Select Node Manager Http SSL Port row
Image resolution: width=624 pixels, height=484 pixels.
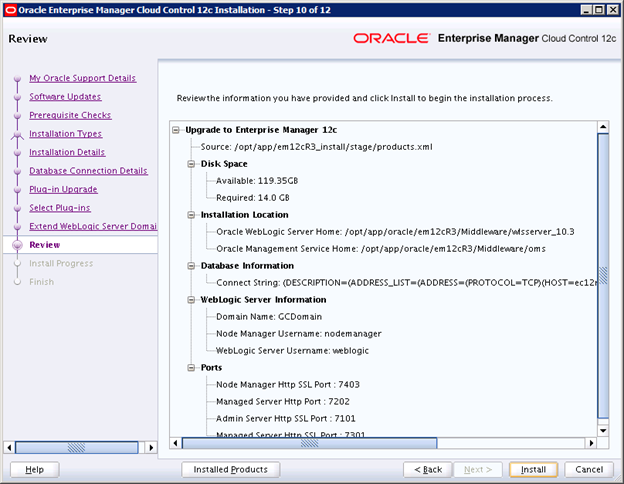(x=288, y=384)
